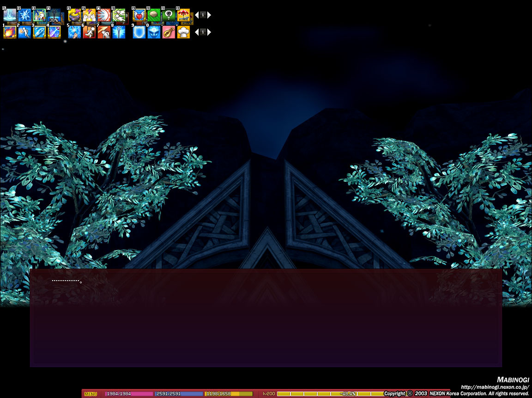Advance the dialogue box text

[266, 318]
